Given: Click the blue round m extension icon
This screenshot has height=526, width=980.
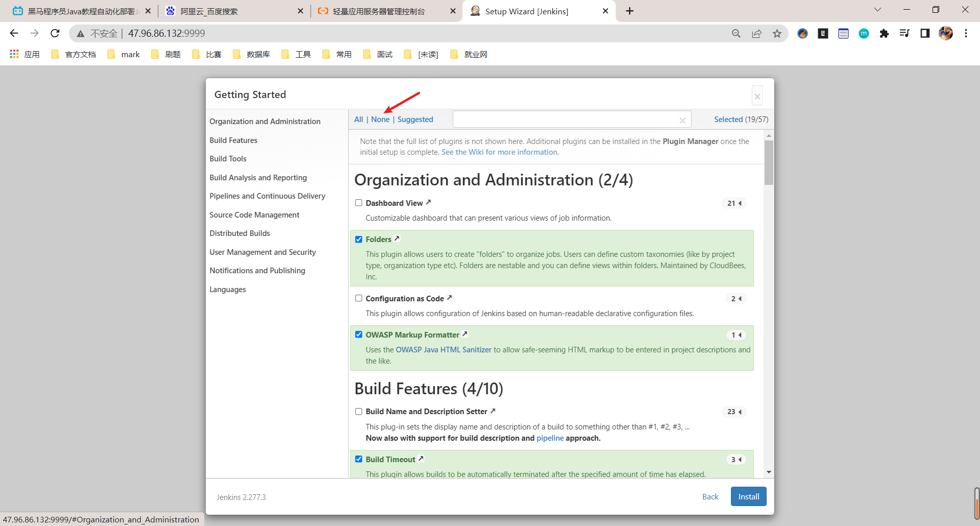Looking at the screenshot, I should click(x=864, y=33).
